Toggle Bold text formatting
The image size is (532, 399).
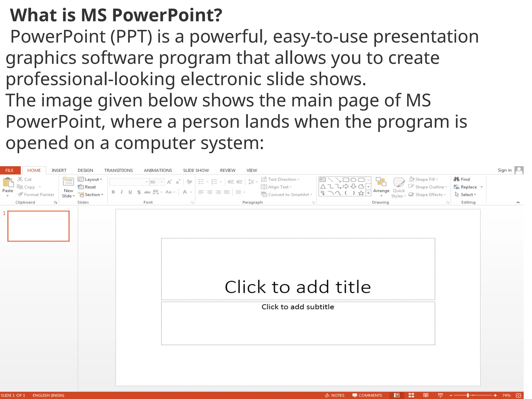point(113,192)
